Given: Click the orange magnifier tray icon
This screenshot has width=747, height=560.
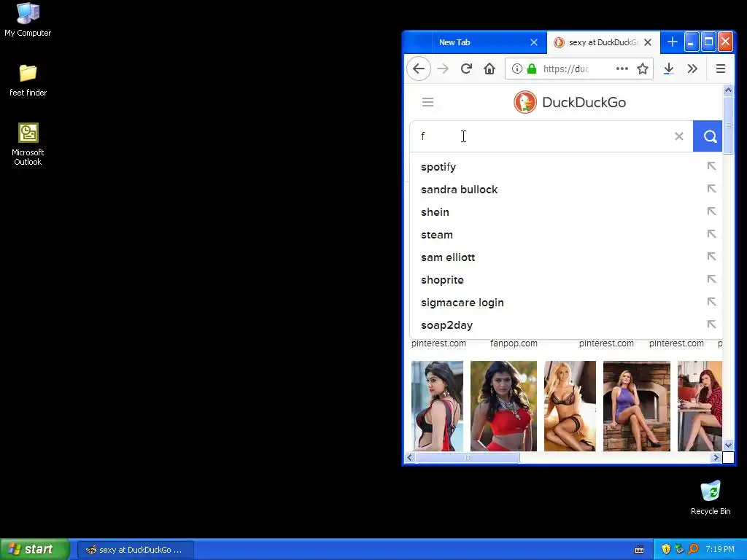Looking at the screenshot, I should pyautogui.click(x=693, y=550).
